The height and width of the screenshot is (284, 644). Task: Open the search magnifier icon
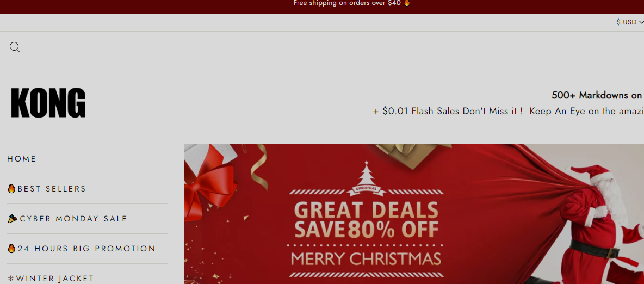click(x=15, y=47)
